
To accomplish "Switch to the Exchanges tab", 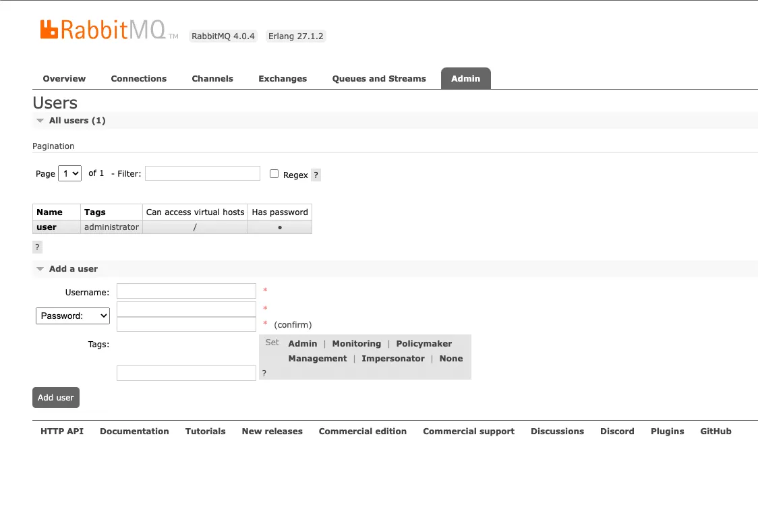I will (x=283, y=78).
